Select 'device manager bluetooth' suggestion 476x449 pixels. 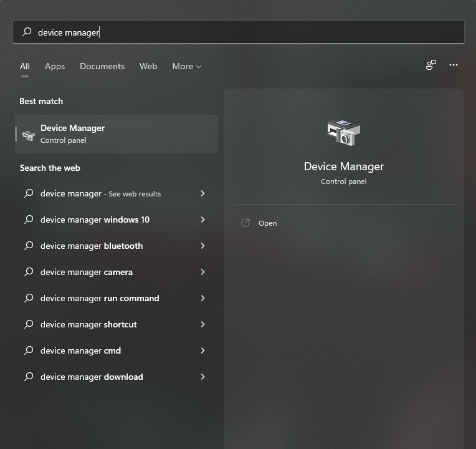tap(117, 246)
